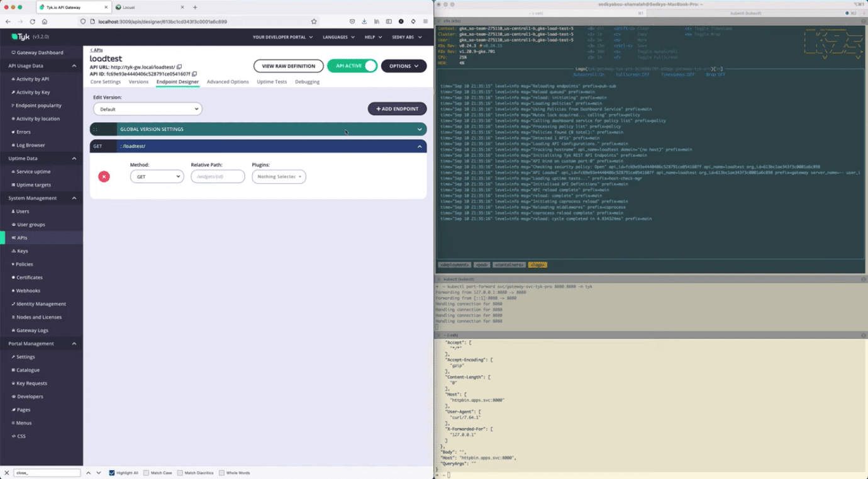Close the Locust tab
The image size is (868, 479).
(182, 8)
